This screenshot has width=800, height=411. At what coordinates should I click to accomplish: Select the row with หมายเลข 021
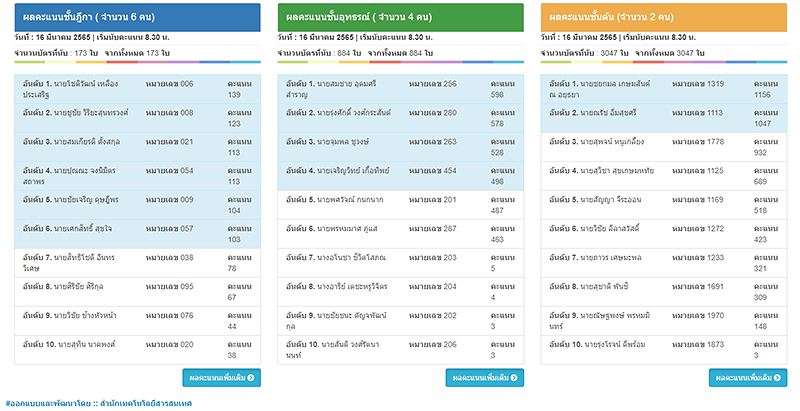tap(137, 147)
